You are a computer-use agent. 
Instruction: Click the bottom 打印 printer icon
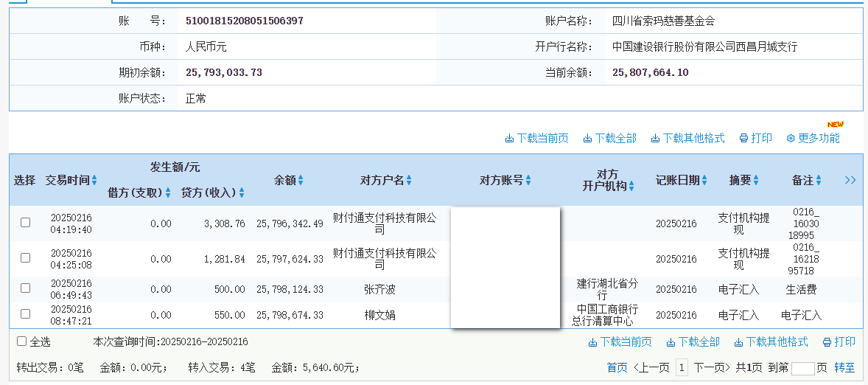click(827, 342)
